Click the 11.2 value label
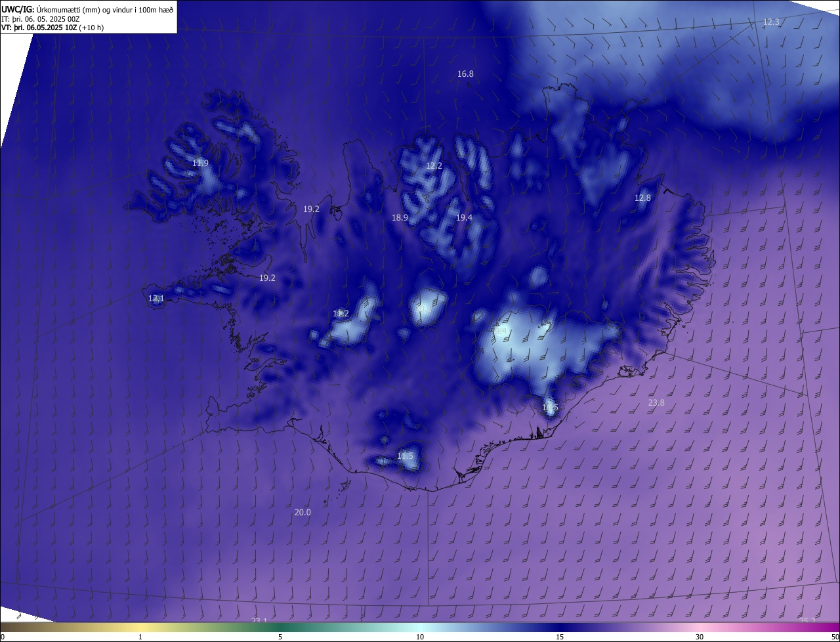The image size is (840, 642). pyautogui.click(x=341, y=314)
